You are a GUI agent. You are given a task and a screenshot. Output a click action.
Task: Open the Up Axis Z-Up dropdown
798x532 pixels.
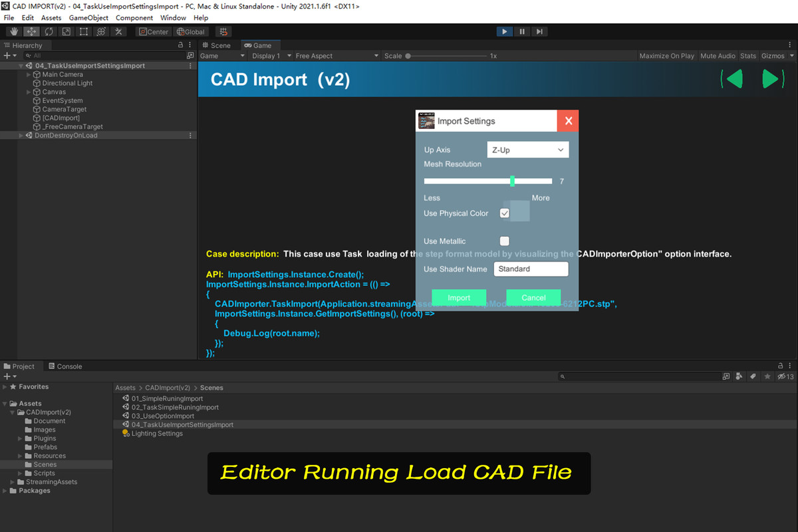[528, 150]
